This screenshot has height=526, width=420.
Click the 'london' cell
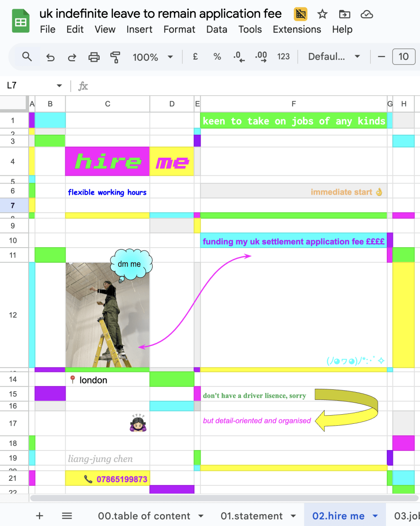[107, 380]
